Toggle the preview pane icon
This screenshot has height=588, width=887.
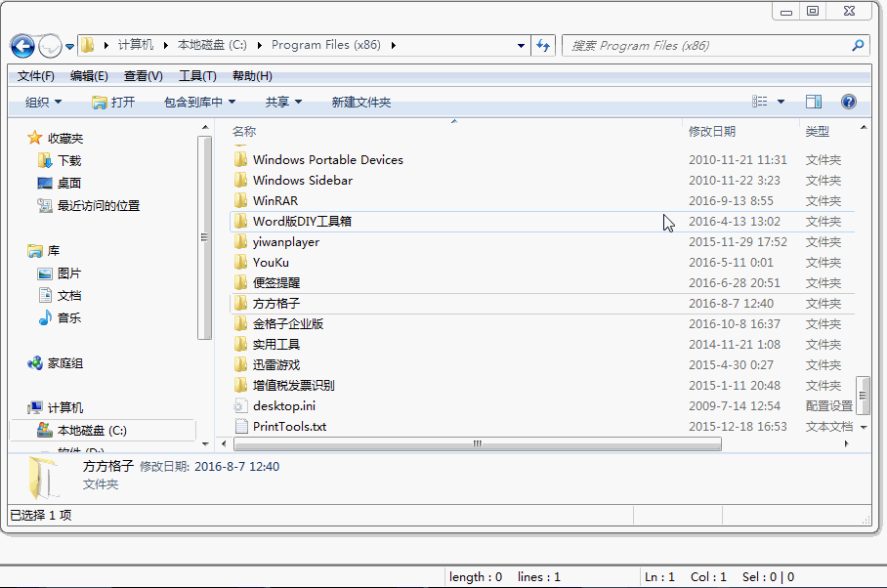pos(813,102)
